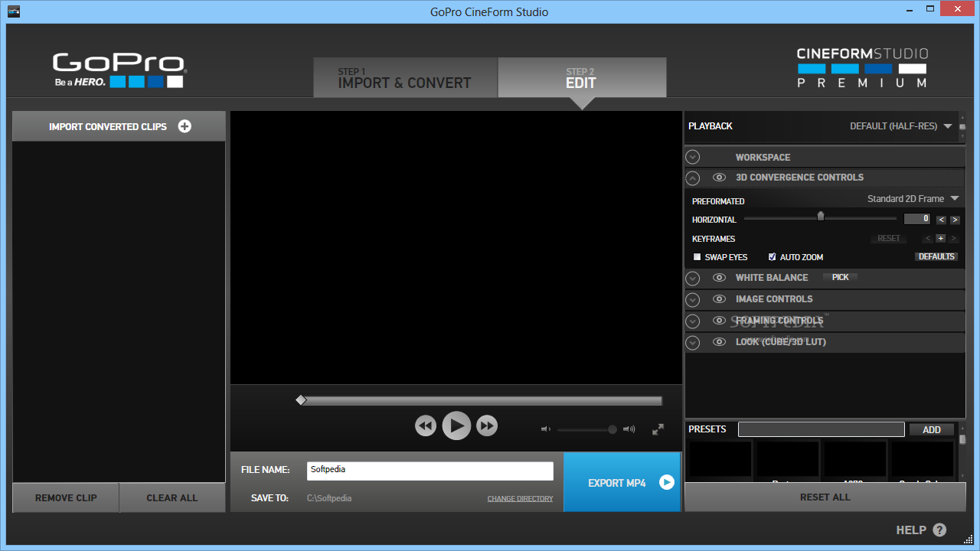This screenshot has height=551, width=980.
Task: Click the app icon in the title bar
Action: [14, 11]
